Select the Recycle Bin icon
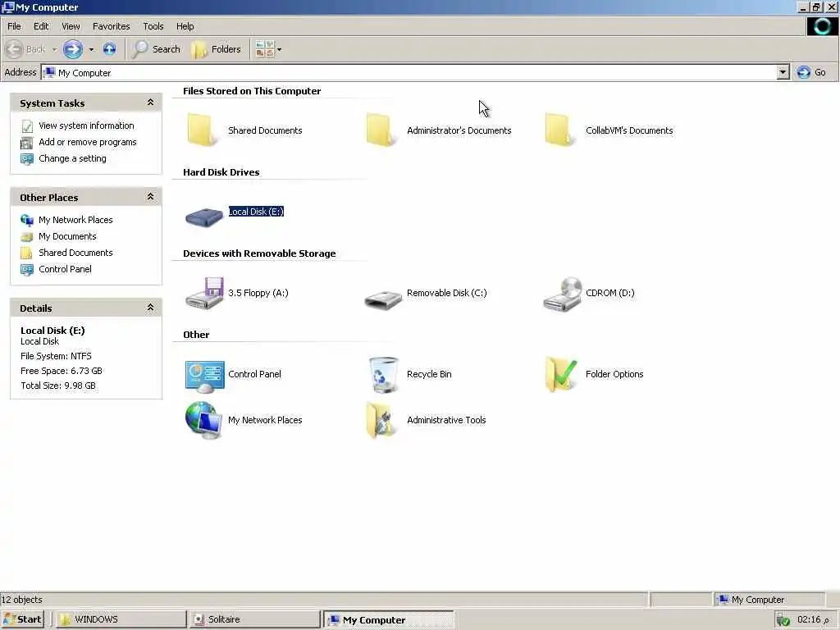840x630 pixels. tap(383, 374)
